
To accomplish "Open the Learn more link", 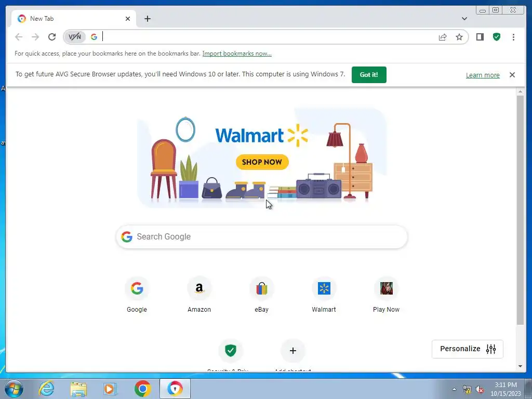I will (x=483, y=75).
